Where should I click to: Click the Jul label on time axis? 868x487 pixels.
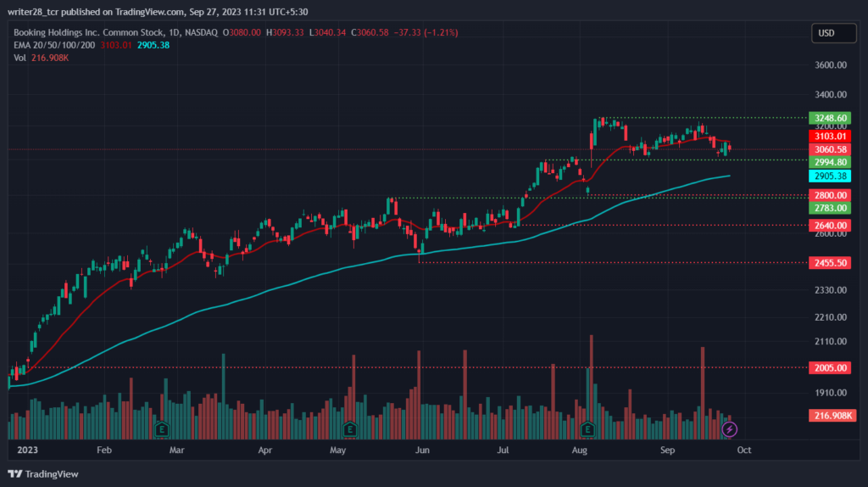(503, 451)
